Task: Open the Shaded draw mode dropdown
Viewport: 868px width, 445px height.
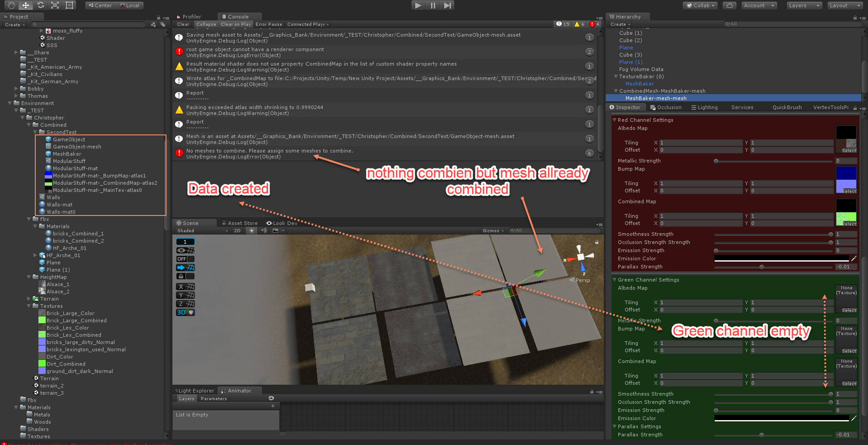Action: point(201,230)
